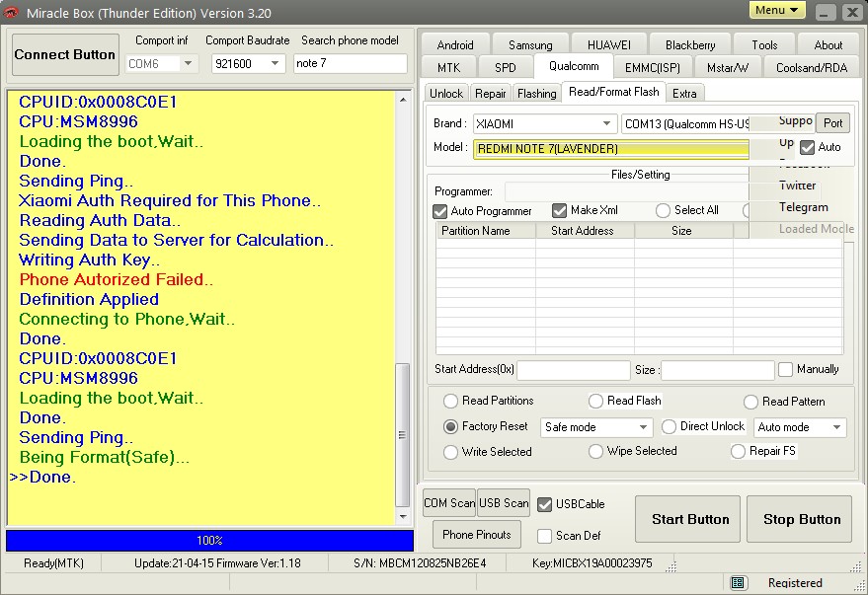This screenshot has height=595, width=868.
Task: Open the Mstar/W tab
Action: 728,67
